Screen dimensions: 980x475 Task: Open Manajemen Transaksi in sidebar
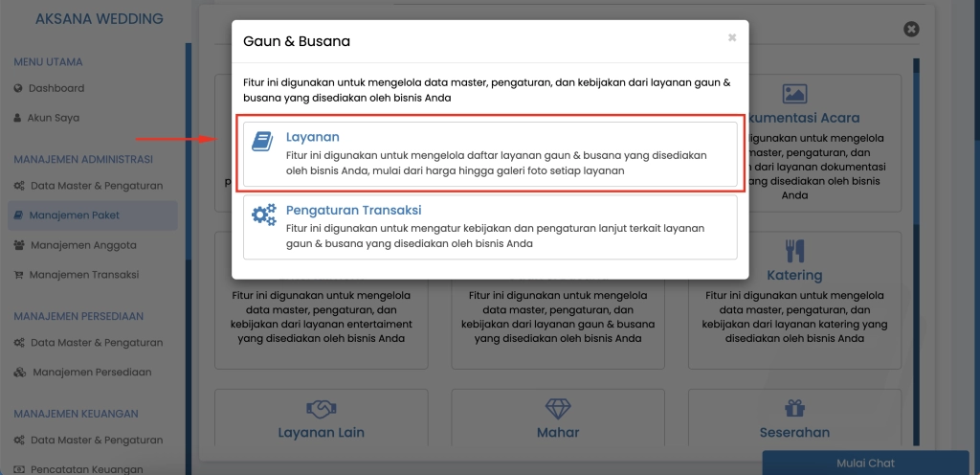coord(84,275)
